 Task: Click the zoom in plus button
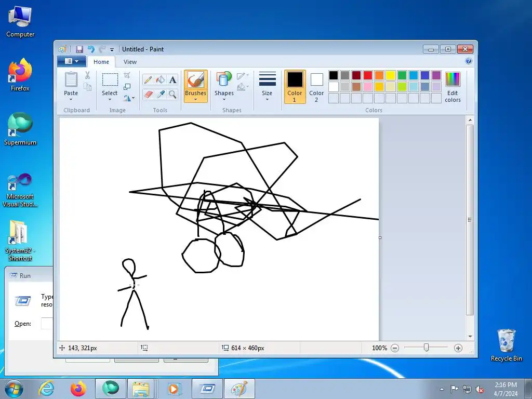tap(458, 348)
